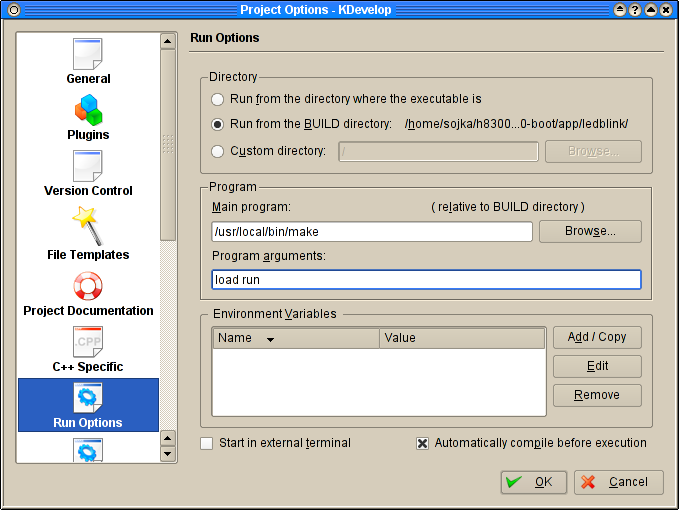The width and height of the screenshot is (679, 510).
Task: Dismiss dialog with the Cancel button
Action: point(619,482)
